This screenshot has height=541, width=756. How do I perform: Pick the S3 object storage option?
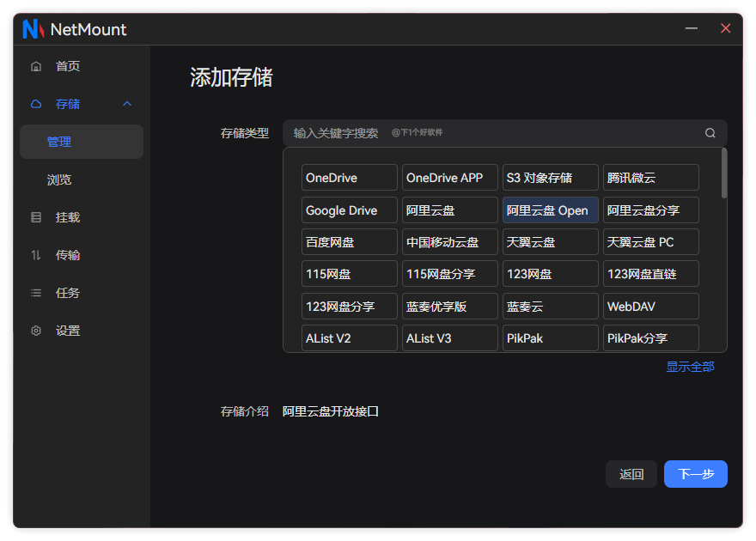[x=550, y=178]
